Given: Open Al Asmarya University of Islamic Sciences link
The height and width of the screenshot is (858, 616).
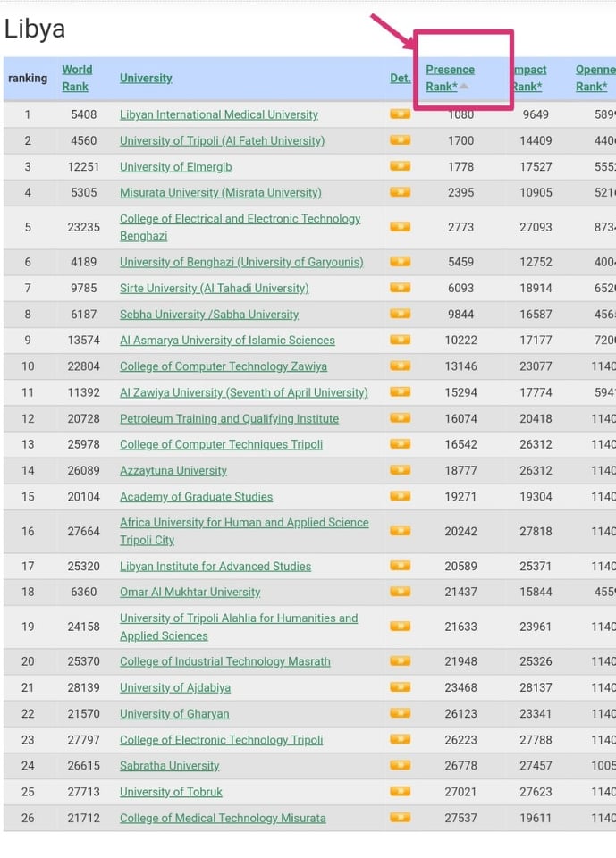Looking at the screenshot, I should pyautogui.click(x=227, y=341).
